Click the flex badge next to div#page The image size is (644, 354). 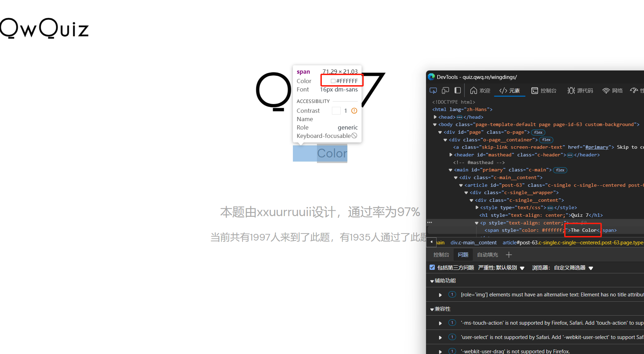tap(538, 132)
